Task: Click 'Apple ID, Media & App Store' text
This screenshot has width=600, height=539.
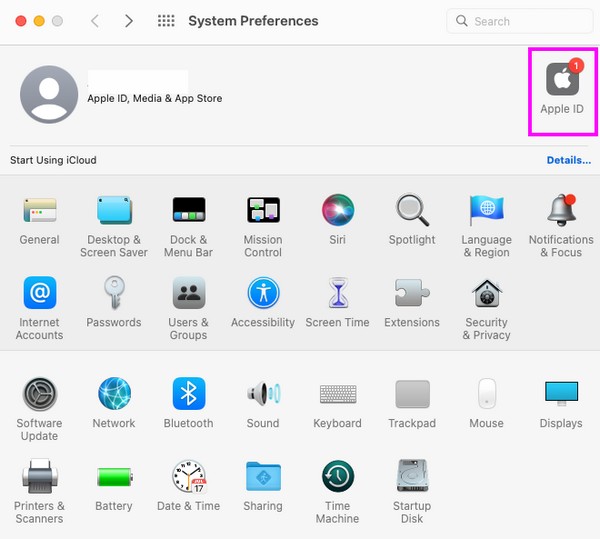Action: point(155,98)
